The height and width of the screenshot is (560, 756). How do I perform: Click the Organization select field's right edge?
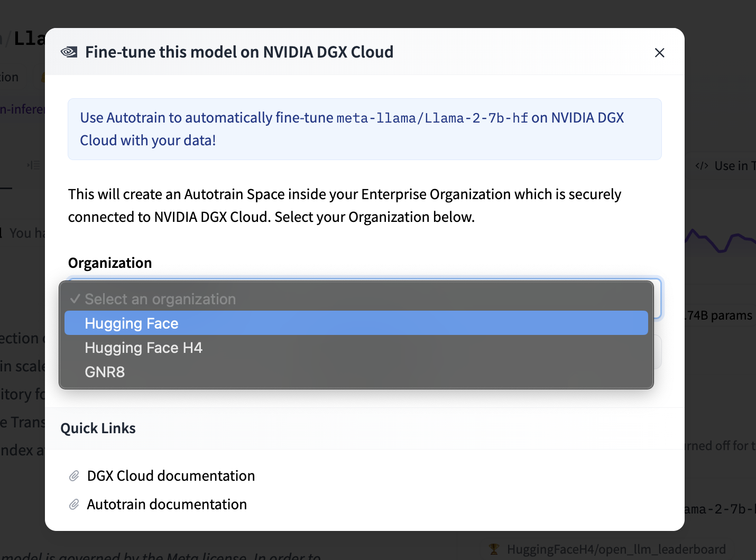pos(658,298)
